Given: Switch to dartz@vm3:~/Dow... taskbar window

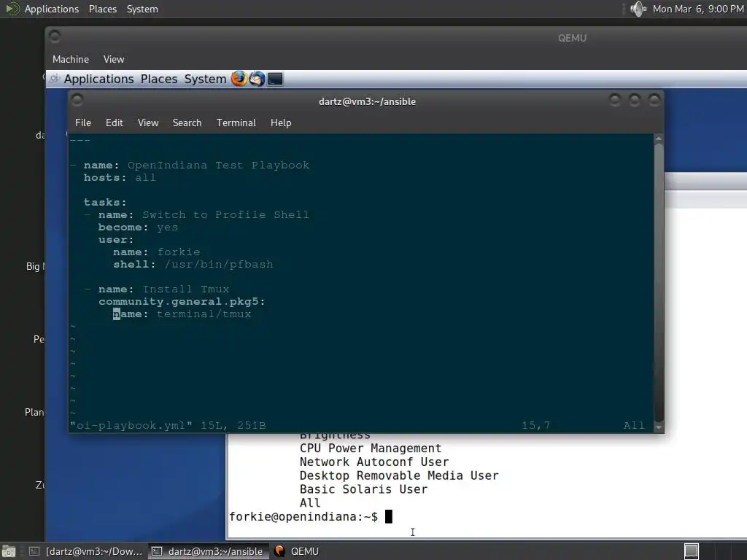Looking at the screenshot, I should [86, 551].
